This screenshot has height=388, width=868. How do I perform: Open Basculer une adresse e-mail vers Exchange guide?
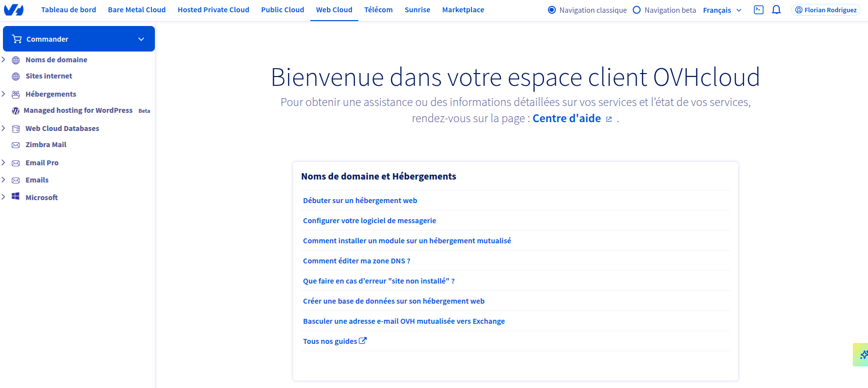pos(404,321)
